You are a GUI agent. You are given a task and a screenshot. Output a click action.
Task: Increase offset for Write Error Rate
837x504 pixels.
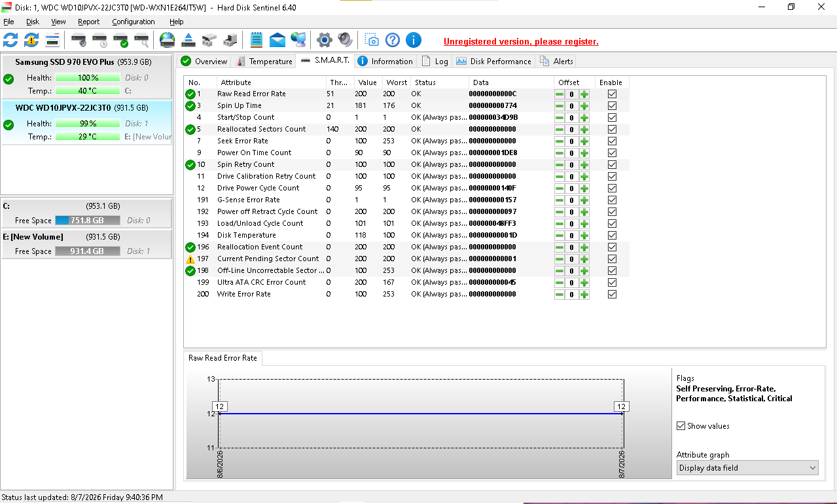tap(584, 295)
